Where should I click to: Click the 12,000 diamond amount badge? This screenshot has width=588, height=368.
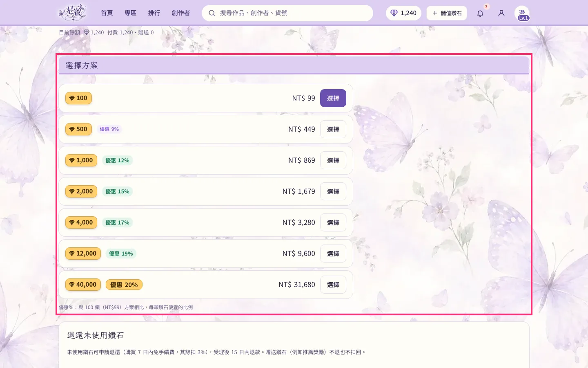(x=83, y=254)
